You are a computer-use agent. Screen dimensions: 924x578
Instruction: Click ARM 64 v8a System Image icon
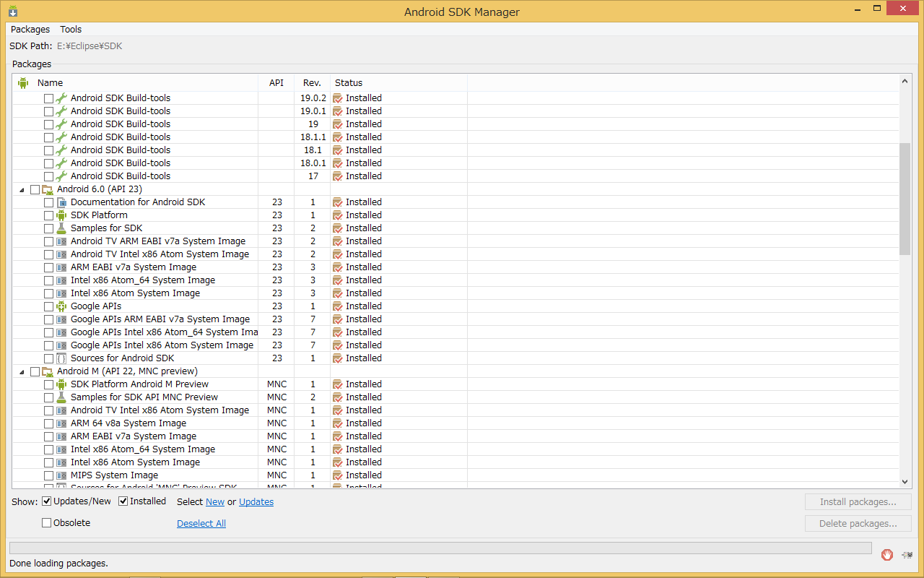tap(61, 423)
